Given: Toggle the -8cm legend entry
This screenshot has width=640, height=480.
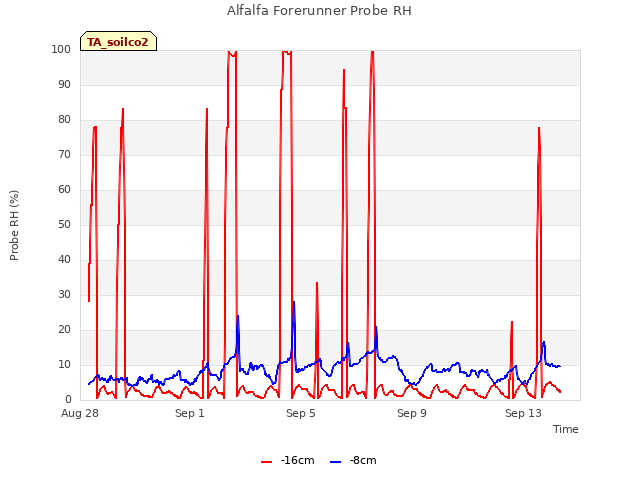Looking at the screenshot, I should [x=353, y=460].
